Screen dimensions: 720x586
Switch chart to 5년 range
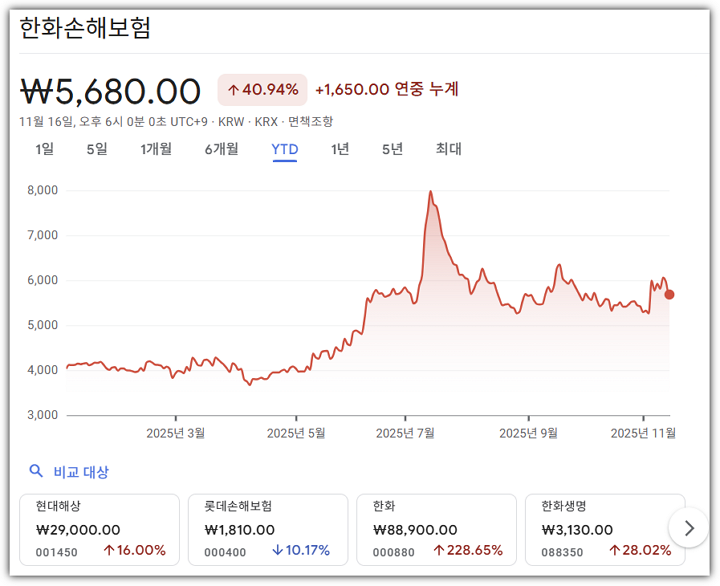coord(393,149)
